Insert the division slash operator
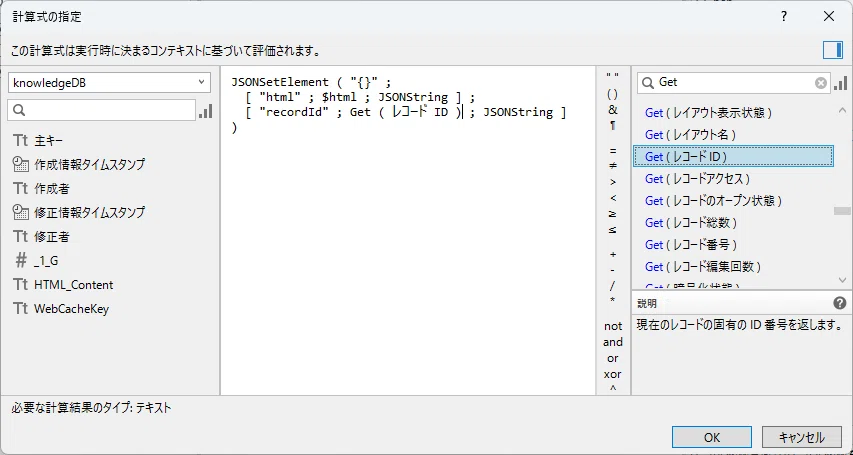The image size is (853, 455). [x=613, y=286]
